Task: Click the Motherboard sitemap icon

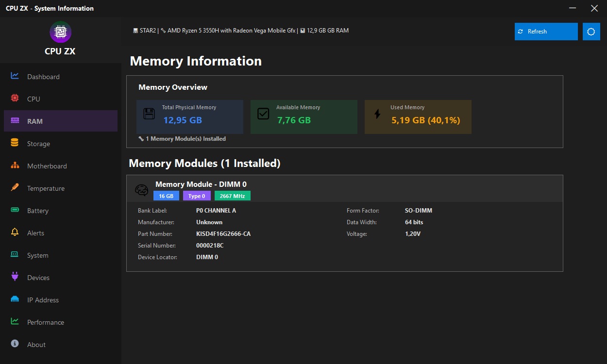Action: (15, 165)
